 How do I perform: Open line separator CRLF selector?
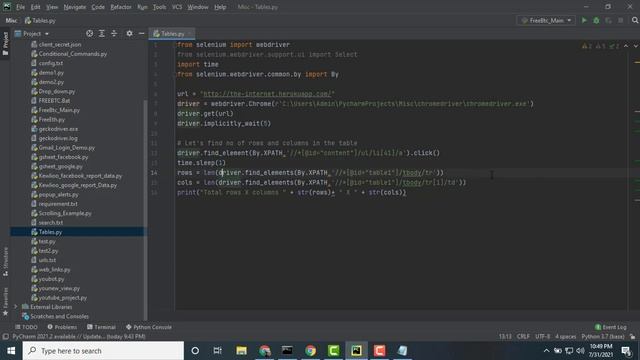point(523,337)
